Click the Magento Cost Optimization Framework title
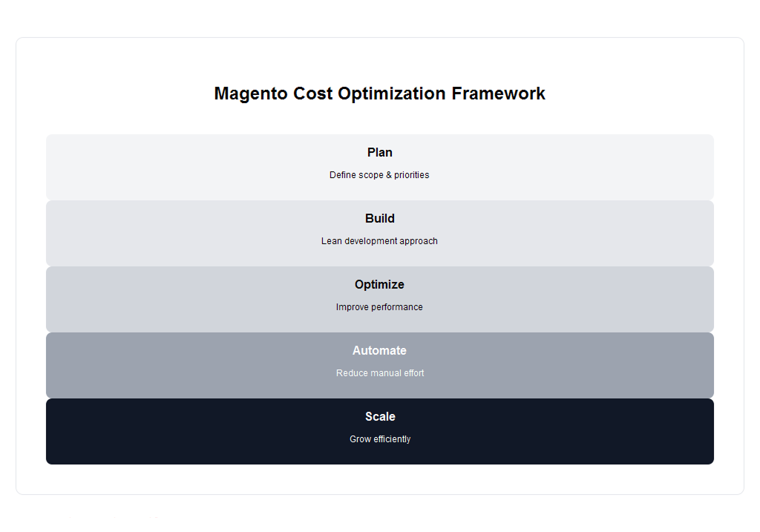This screenshot has width=760, height=532. 379,93
